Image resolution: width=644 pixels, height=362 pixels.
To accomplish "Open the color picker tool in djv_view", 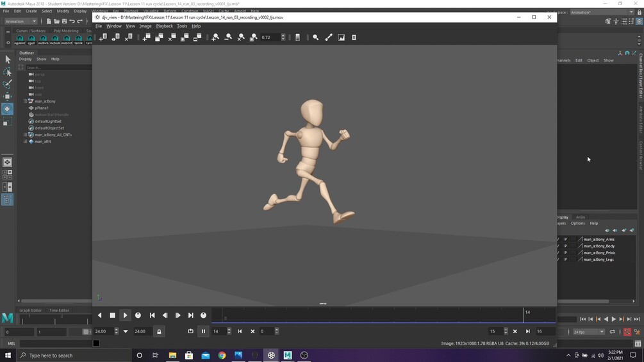I will (x=329, y=37).
